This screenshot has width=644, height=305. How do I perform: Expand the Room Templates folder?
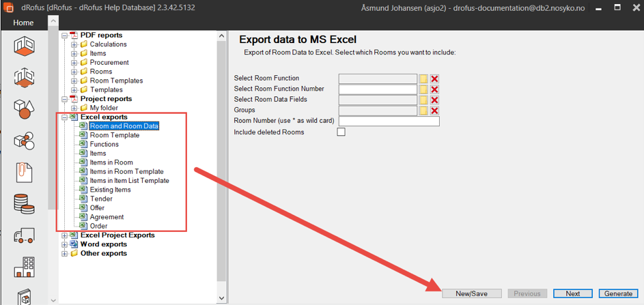[74, 81]
